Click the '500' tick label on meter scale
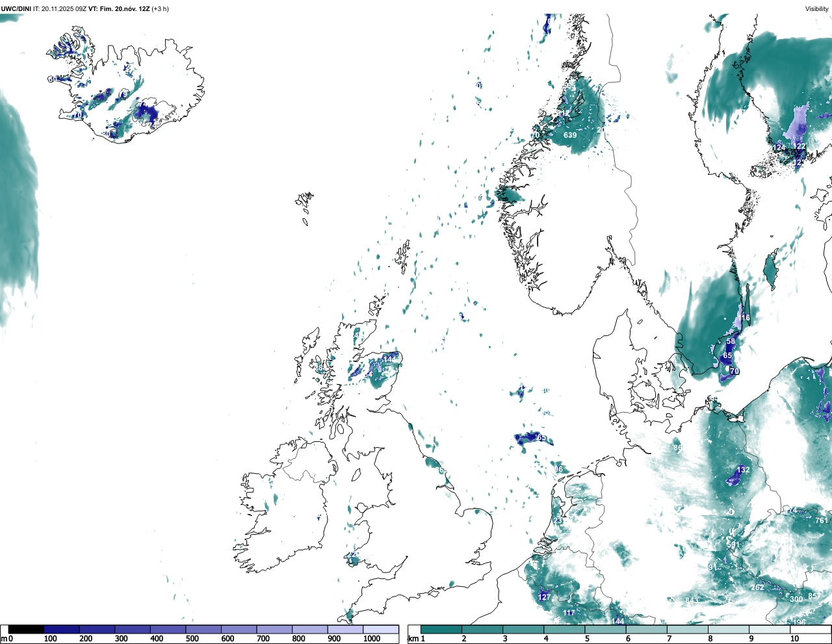The width and height of the screenshot is (832, 644). (x=192, y=639)
